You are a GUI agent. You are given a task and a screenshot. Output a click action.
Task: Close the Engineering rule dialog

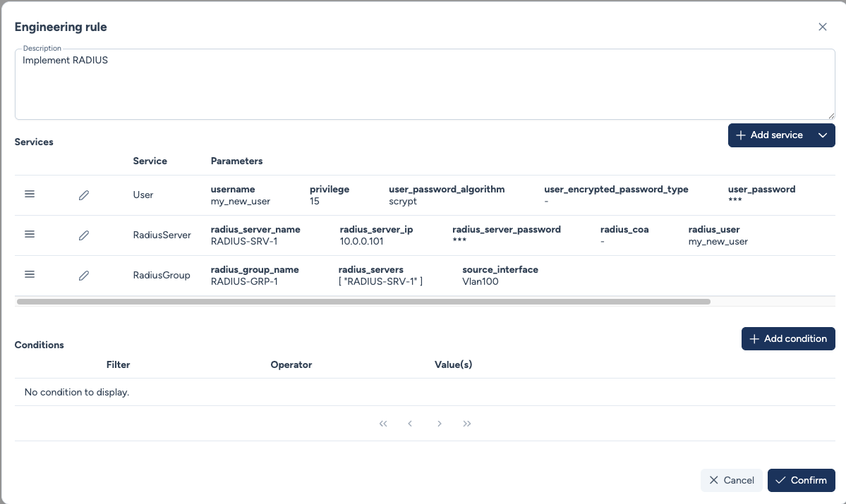(x=822, y=27)
